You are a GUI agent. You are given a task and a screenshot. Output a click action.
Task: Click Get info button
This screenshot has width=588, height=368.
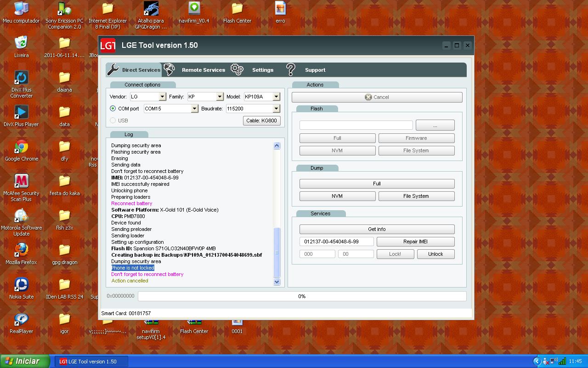pos(377,229)
